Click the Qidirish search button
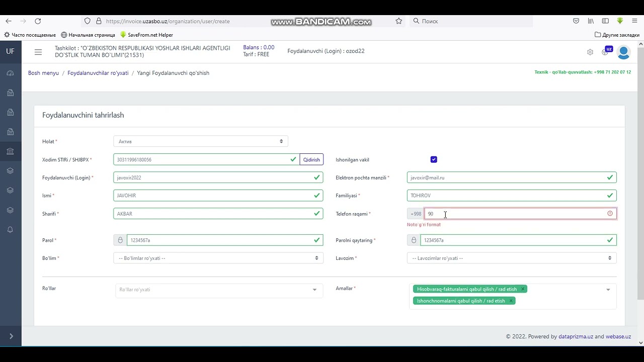The height and width of the screenshot is (362, 644). pos(311,159)
